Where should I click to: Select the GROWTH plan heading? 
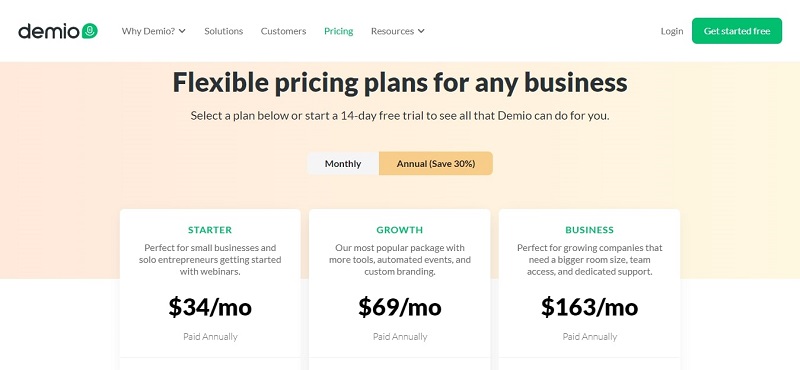click(399, 230)
